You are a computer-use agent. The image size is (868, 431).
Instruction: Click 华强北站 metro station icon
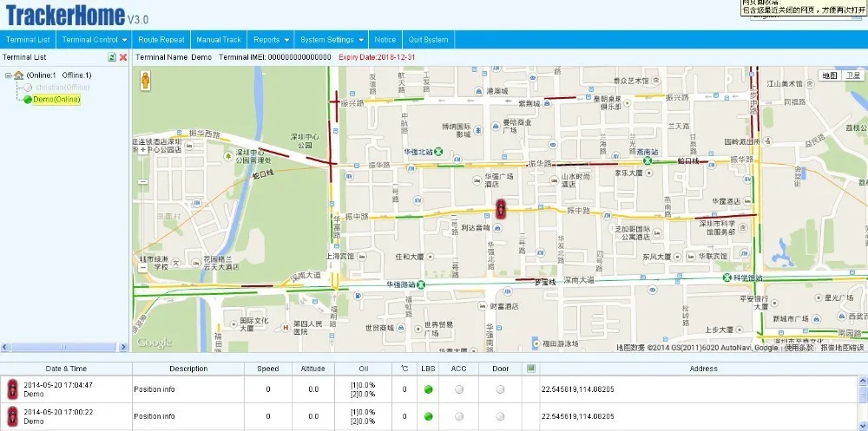438,151
